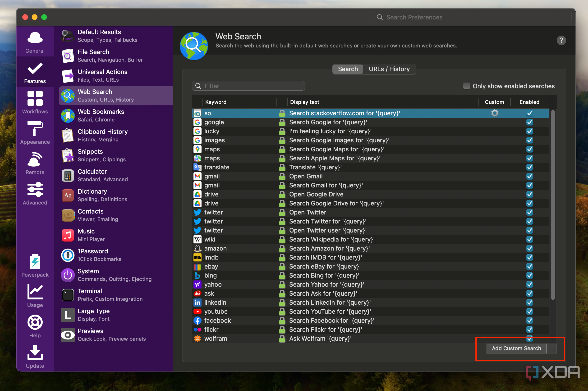Image resolution: width=588 pixels, height=391 pixels.
Task: Click the Add Custom Search button
Action: click(x=516, y=348)
